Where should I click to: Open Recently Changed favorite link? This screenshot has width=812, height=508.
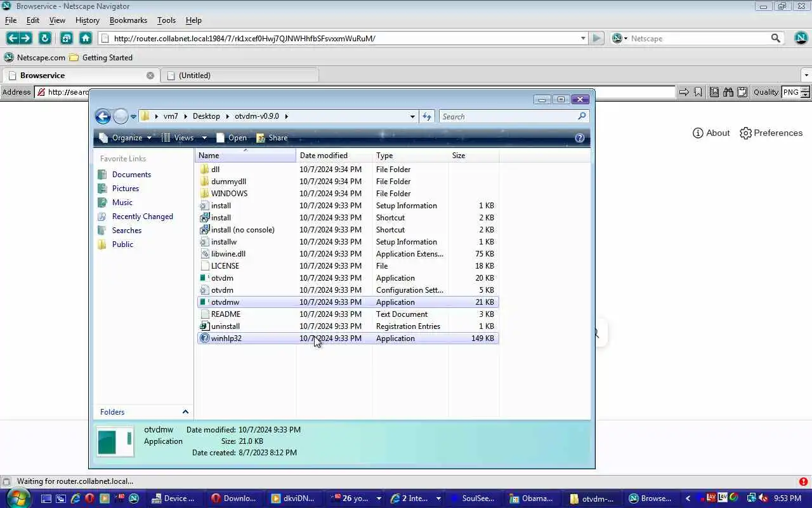click(142, 217)
